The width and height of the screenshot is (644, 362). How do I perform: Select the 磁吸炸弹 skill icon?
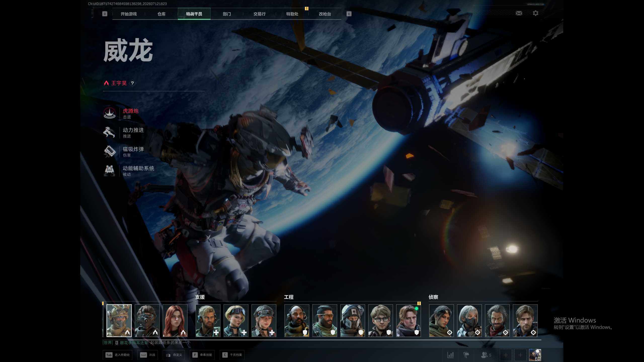point(109,152)
